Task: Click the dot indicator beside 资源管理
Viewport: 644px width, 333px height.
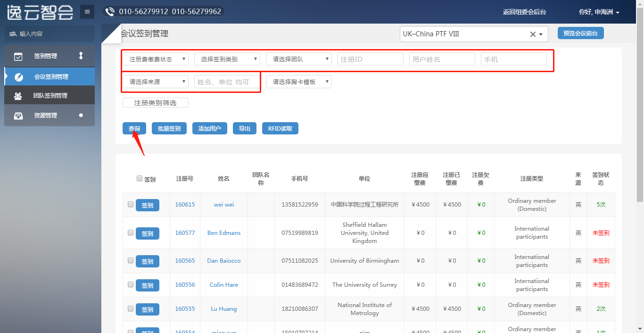Action: point(81,115)
